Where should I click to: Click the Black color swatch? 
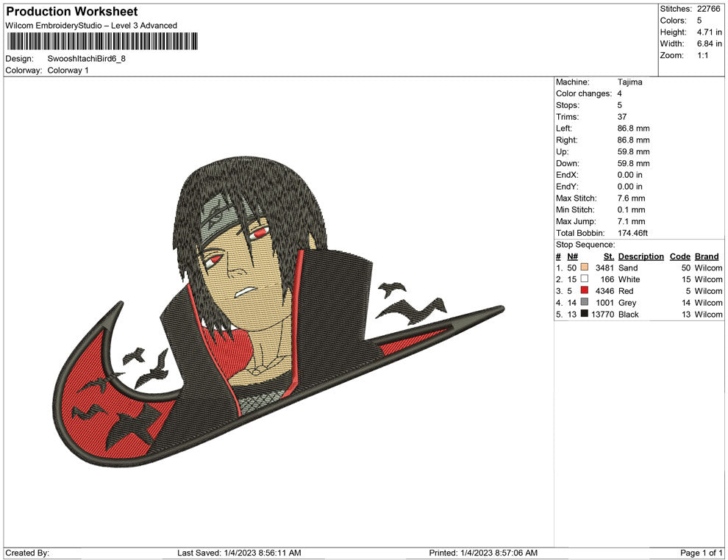coord(585,314)
